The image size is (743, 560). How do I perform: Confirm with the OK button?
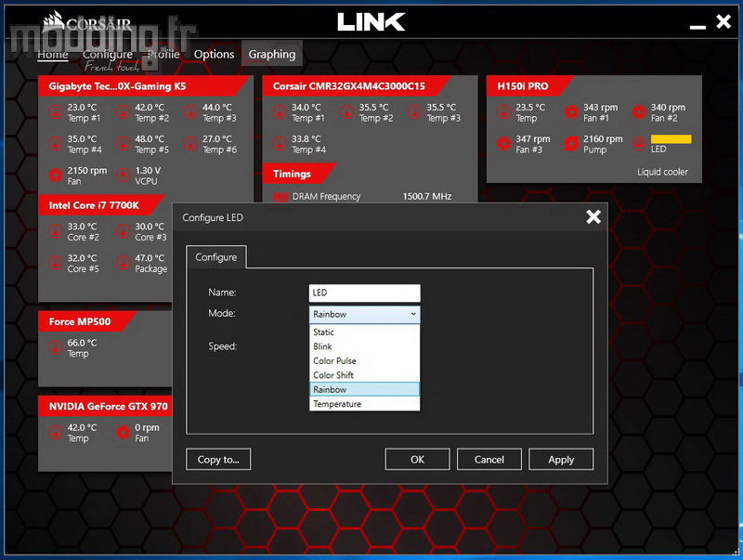(417, 460)
